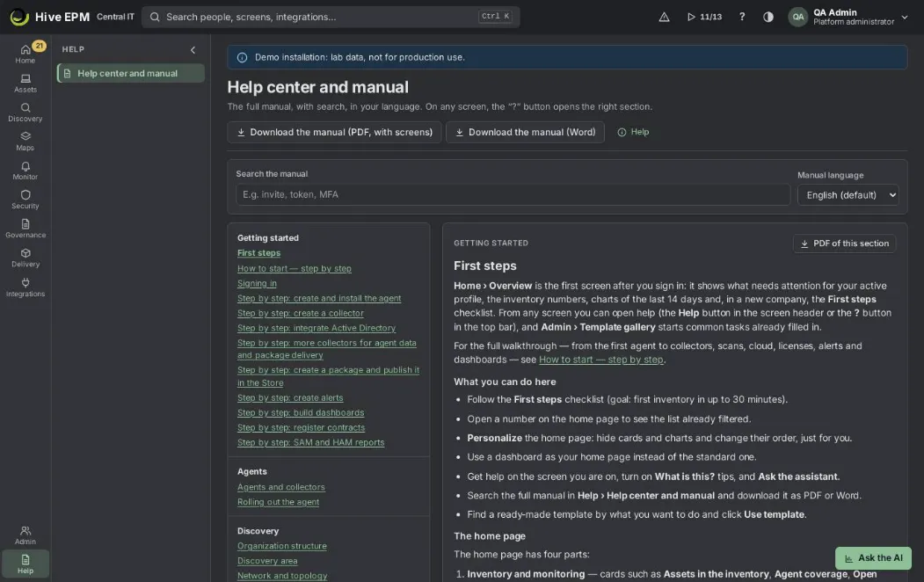Open Step by step: more collectors link
Image resolution: width=924 pixels, height=582 pixels.
click(326, 349)
